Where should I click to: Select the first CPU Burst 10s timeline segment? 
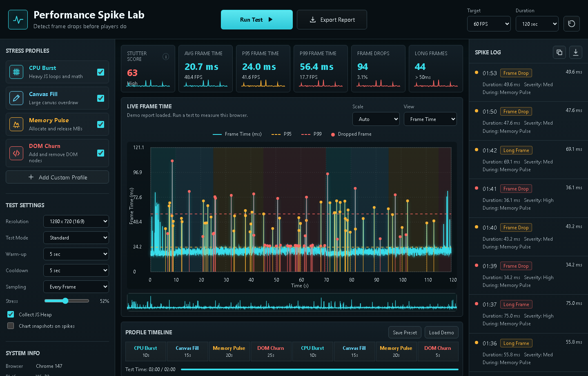click(x=146, y=351)
